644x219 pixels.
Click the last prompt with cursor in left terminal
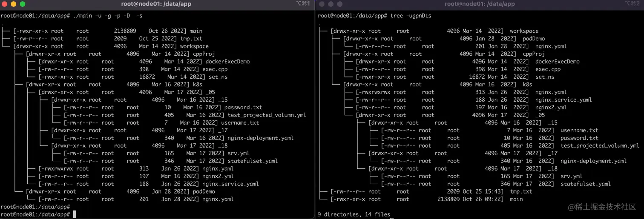38,215
